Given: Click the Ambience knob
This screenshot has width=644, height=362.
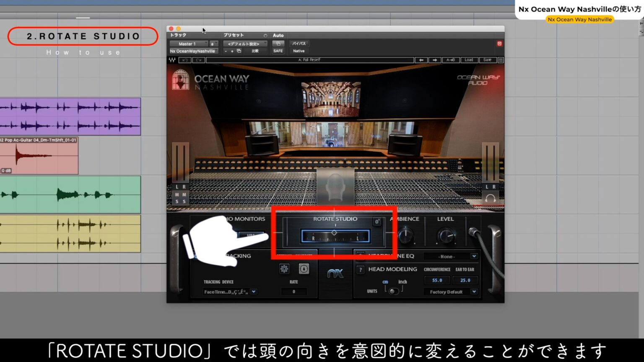Looking at the screenshot, I should [x=405, y=236].
